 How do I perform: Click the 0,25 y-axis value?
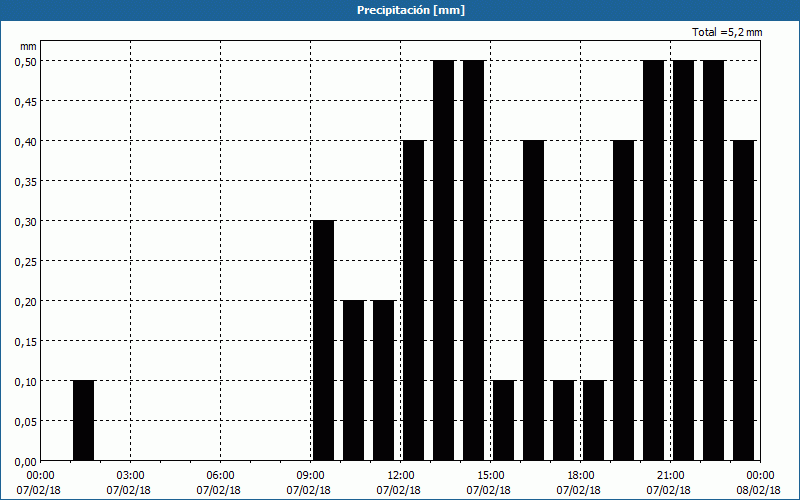click(25, 262)
